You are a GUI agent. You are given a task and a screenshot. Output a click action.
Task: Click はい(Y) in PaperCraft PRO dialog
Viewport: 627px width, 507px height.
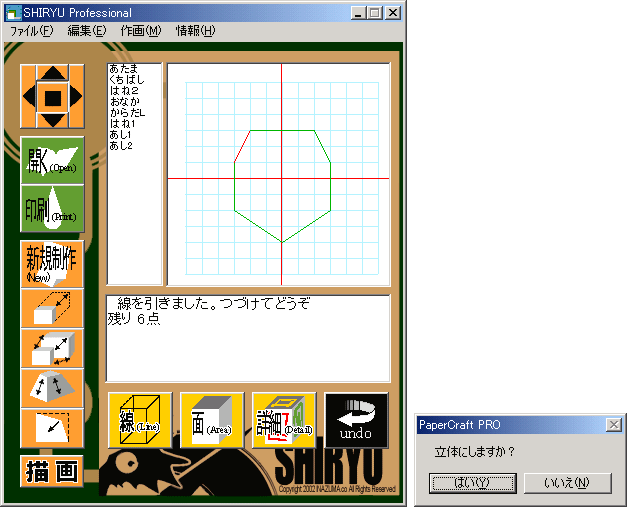[x=473, y=483]
